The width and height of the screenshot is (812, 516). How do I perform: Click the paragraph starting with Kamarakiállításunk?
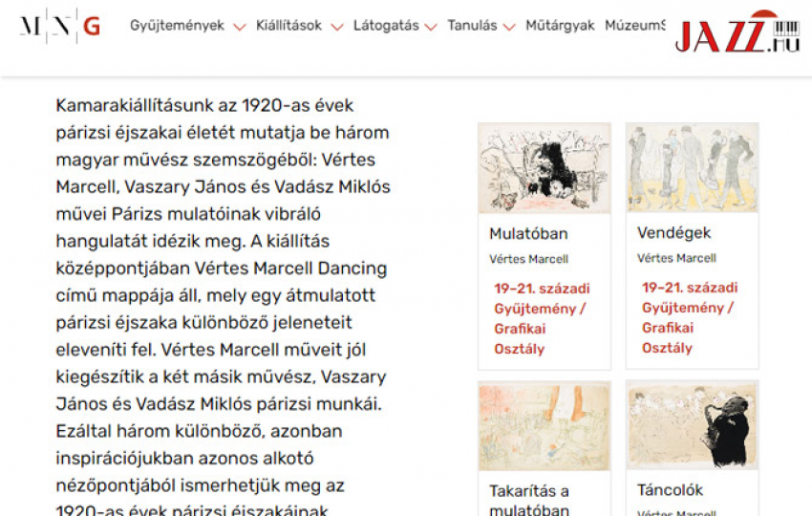pos(224,306)
